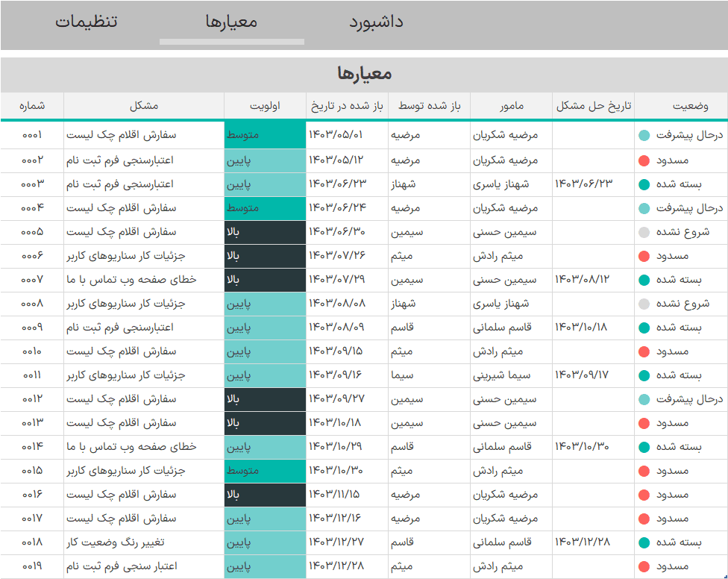Click the red status dot in row ۰۰۱۵
Viewport: 728px width, 579px height.
[644, 472]
